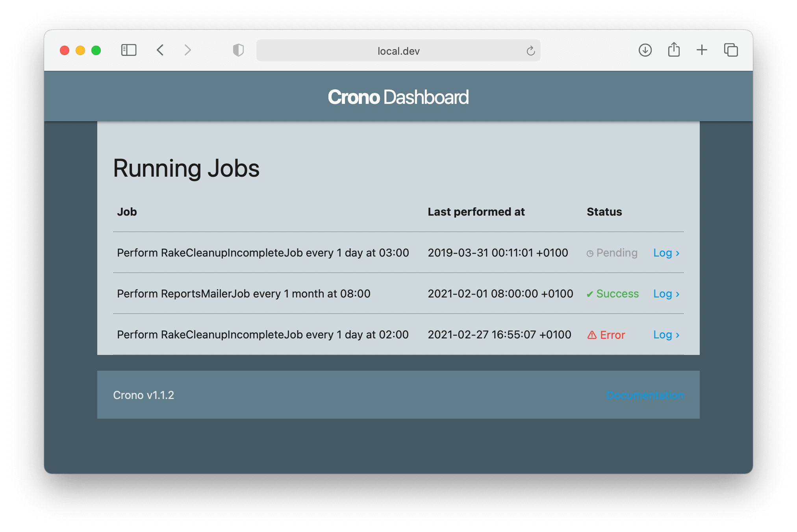
Task: Click timestamp 2021-02-01 08:00:00 +0100
Action: (x=500, y=294)
